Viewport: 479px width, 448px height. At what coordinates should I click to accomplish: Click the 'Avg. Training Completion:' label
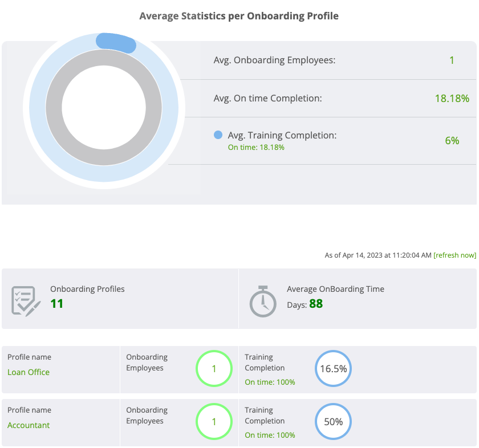(282, 135)
